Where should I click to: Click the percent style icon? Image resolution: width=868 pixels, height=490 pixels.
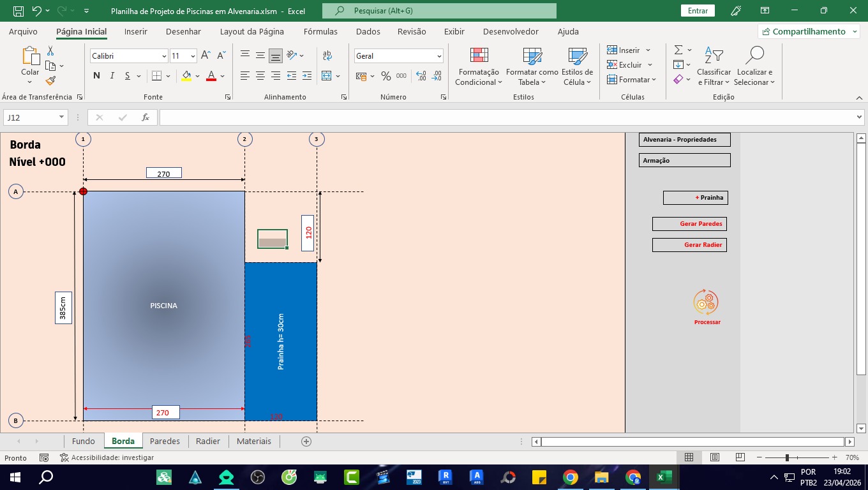tap(385, 76)
